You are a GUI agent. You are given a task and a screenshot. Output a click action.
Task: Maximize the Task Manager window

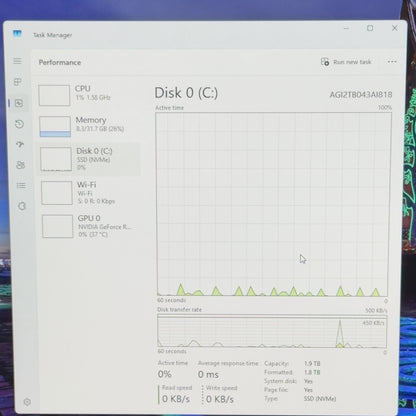coord(370,28)
